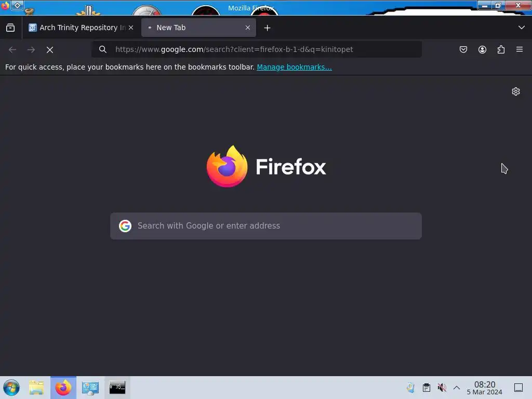Open a new tab with plus button

click(268, 28)
